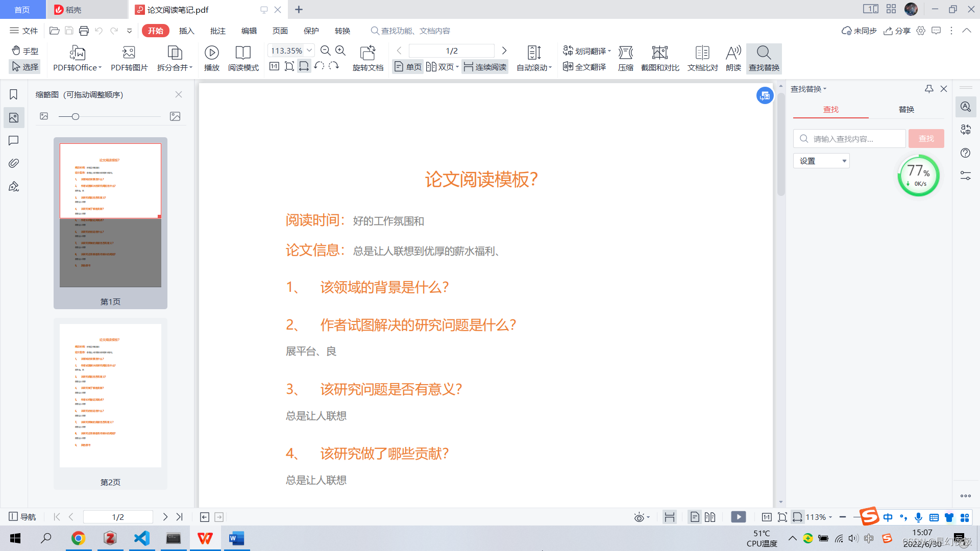Start 朗读 read-aloud
The width and height of the screenshot is (980, 551).
pos(733,58)
